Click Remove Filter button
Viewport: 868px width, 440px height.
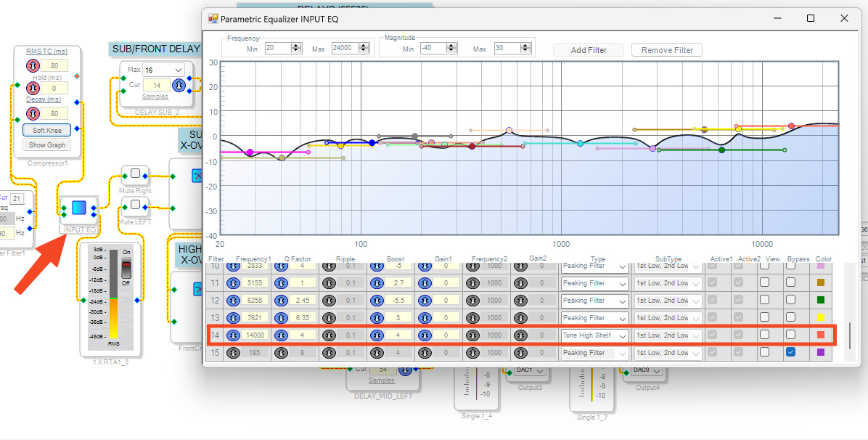click(667, 50)
